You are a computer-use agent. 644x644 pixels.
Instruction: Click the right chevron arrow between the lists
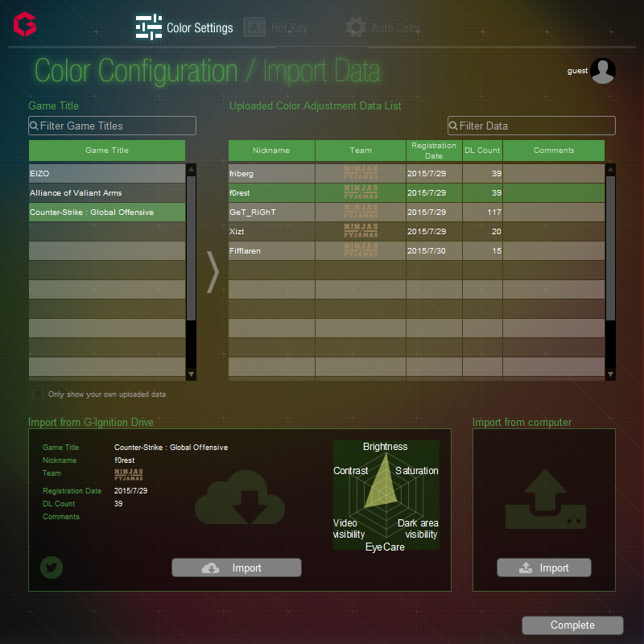tap(213, 271)
